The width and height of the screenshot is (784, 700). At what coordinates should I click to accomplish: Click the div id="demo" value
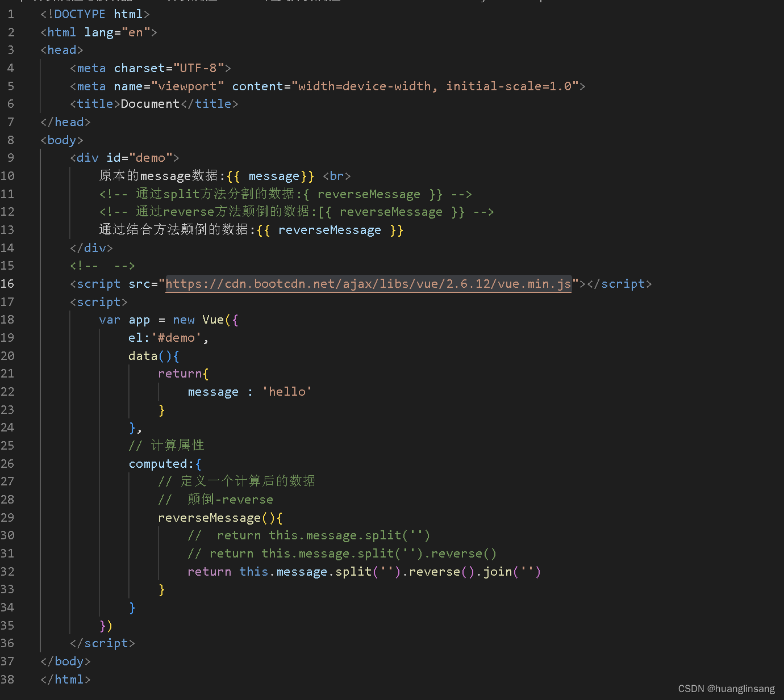click(151, 158)
